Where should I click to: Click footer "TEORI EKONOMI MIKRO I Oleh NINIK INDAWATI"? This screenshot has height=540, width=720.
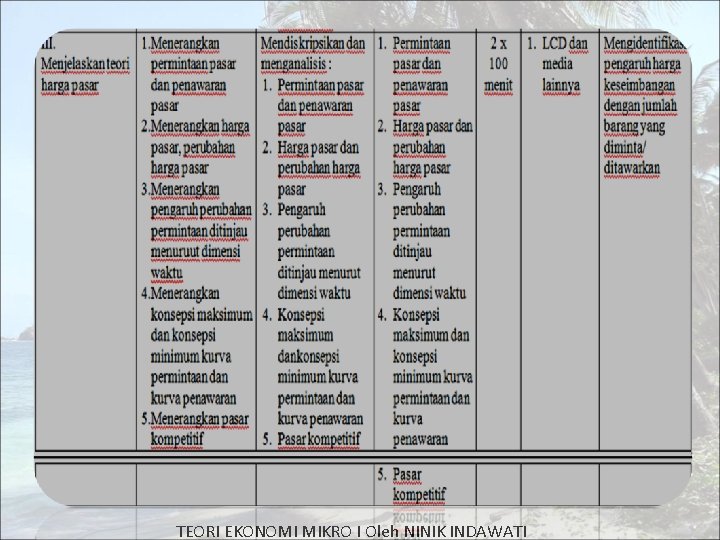coord(351,532)
